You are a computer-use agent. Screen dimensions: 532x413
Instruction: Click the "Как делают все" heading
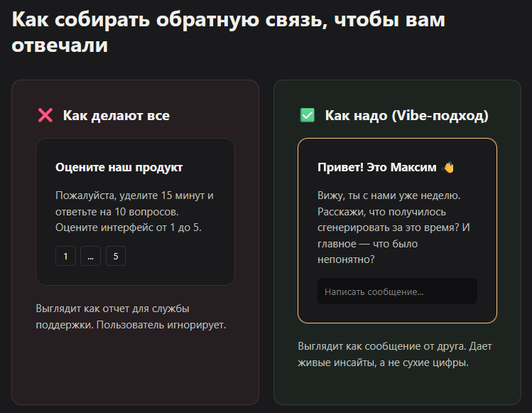116,116
